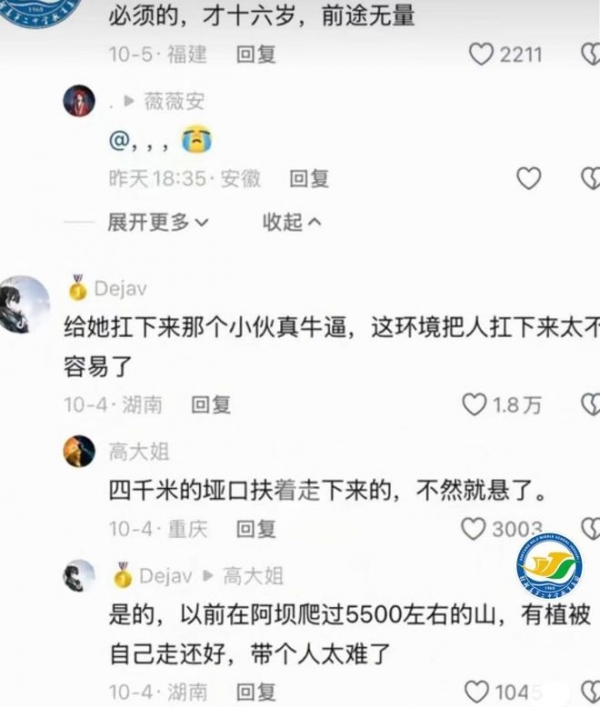Open the school logo watermark badge

point(549,566)
